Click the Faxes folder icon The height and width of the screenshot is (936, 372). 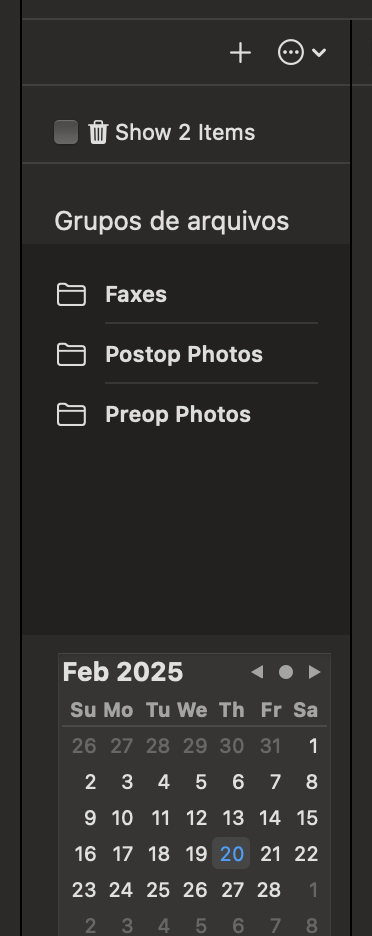point(71,294)
